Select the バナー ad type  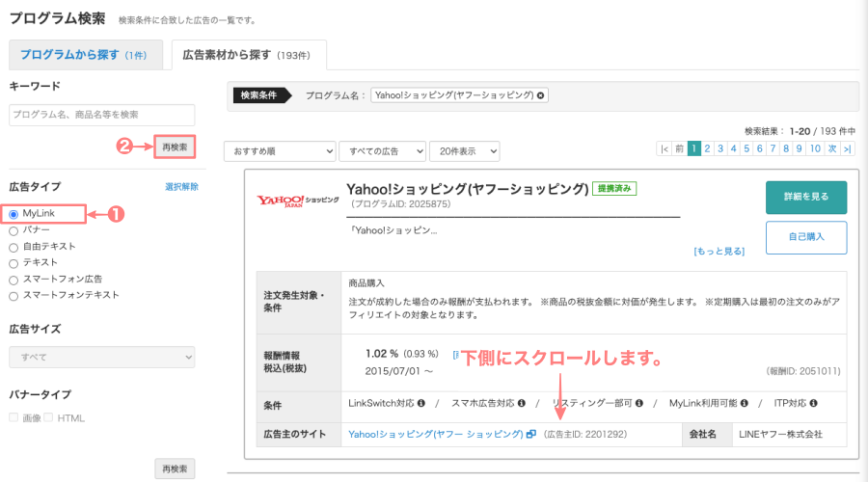pyautogui.click(x=14, y=230)
